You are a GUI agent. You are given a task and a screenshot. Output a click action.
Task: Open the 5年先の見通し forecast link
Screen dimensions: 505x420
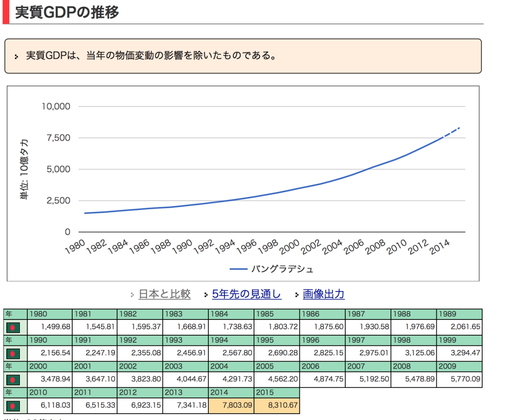pyautogui.click(x=247, y=294)
